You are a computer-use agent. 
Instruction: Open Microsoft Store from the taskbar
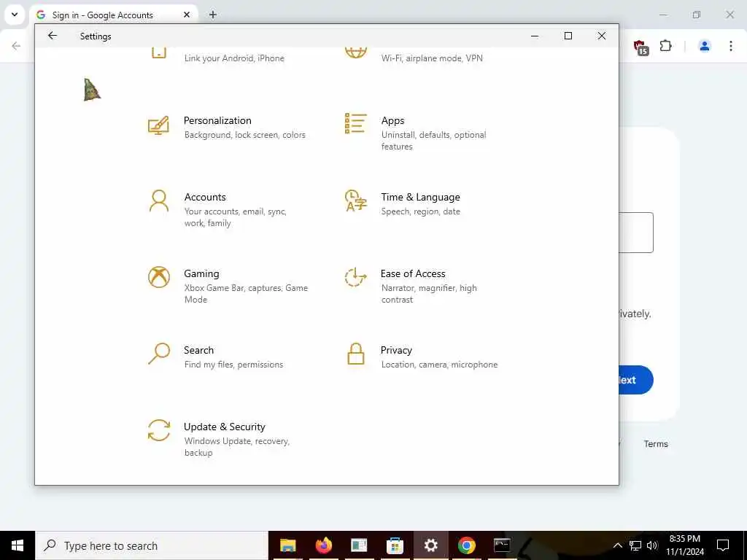395,545
